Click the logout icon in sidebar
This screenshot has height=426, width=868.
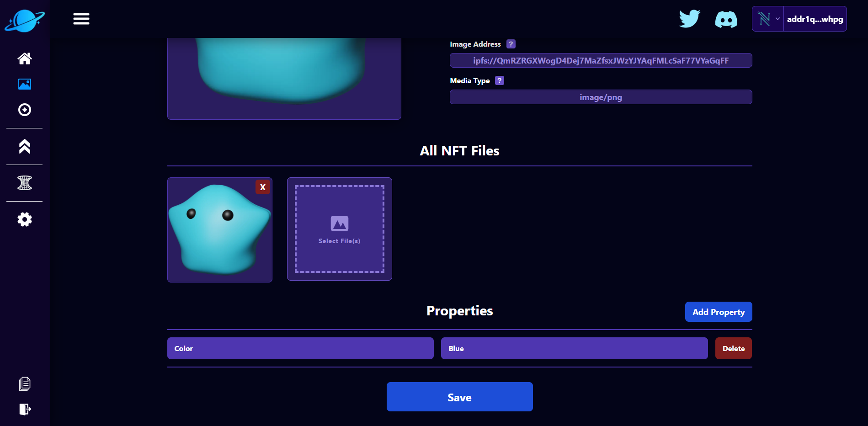[25, 409]
